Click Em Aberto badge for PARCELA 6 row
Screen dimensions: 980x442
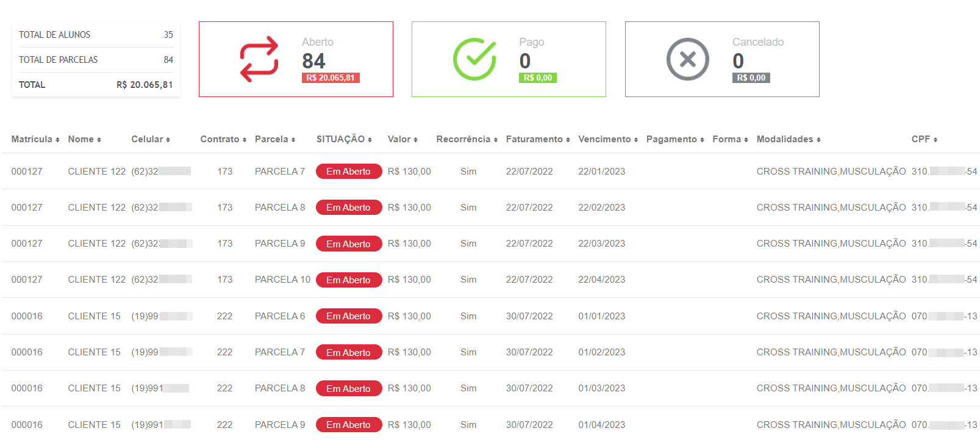349,316
